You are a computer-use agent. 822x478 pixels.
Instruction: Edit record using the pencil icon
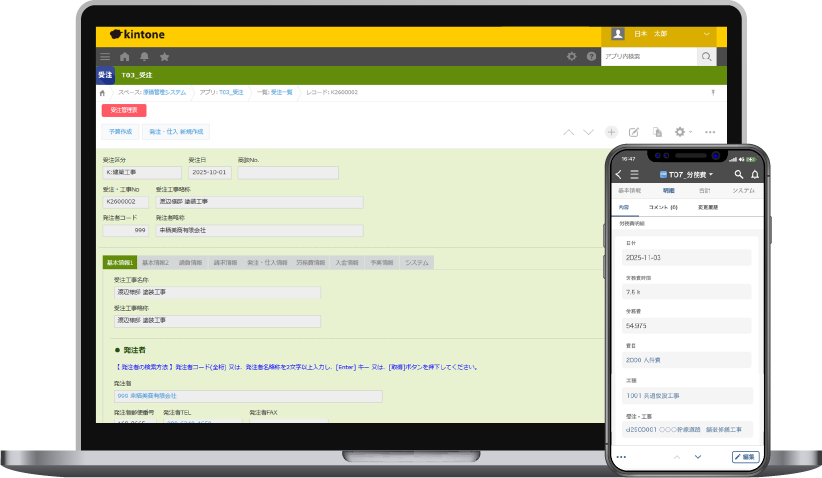click(633, 132)
